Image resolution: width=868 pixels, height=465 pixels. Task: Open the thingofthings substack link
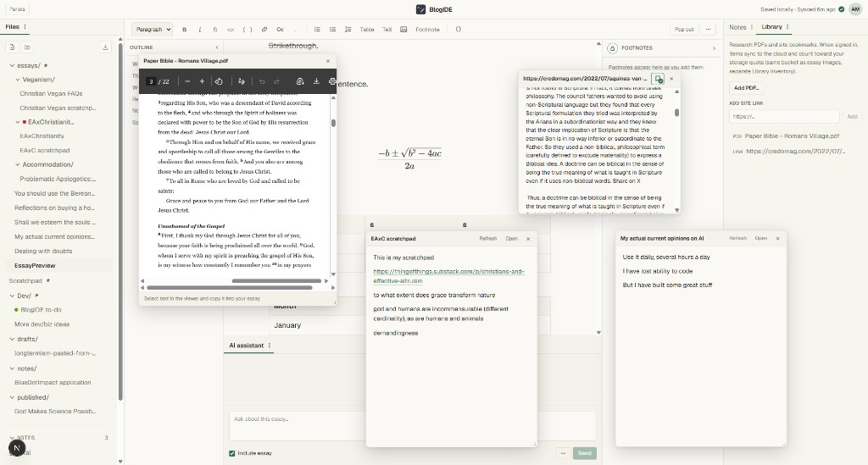[448, 276]
